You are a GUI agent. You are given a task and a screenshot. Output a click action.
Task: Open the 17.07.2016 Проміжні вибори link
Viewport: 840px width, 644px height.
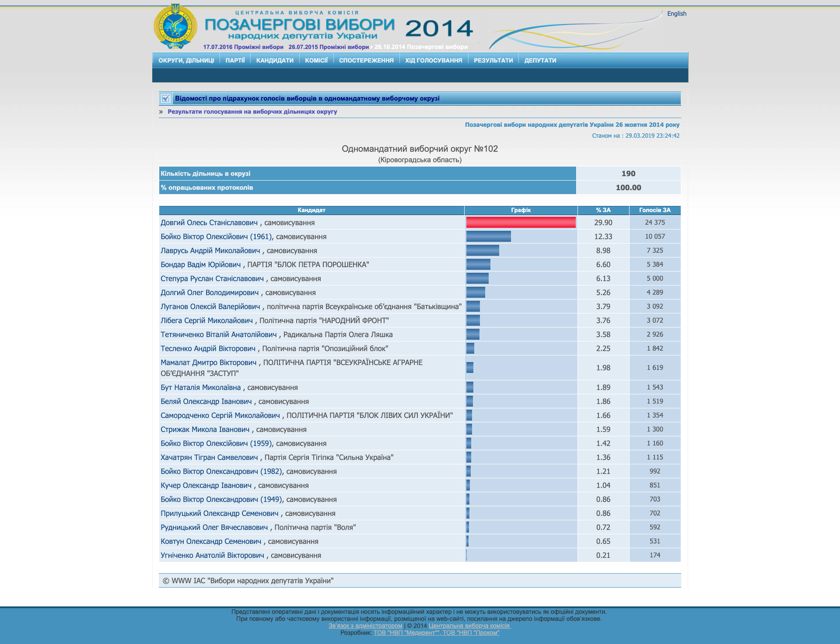coord(243,47)
